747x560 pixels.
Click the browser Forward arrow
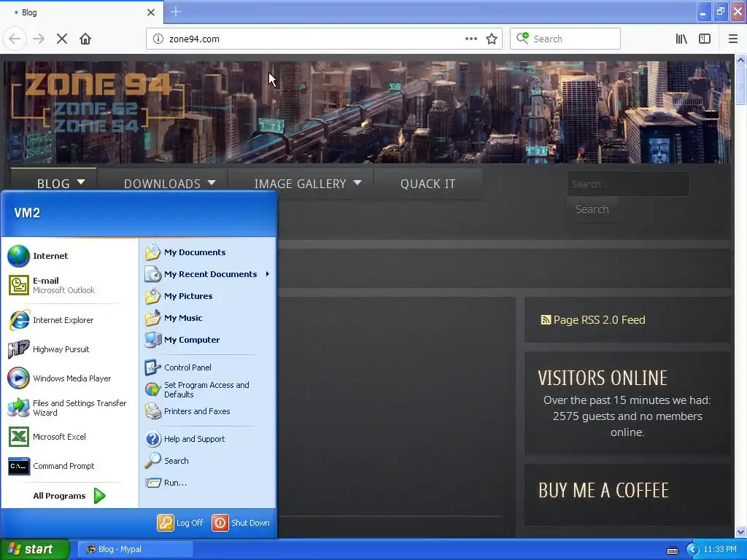point(39,39)
